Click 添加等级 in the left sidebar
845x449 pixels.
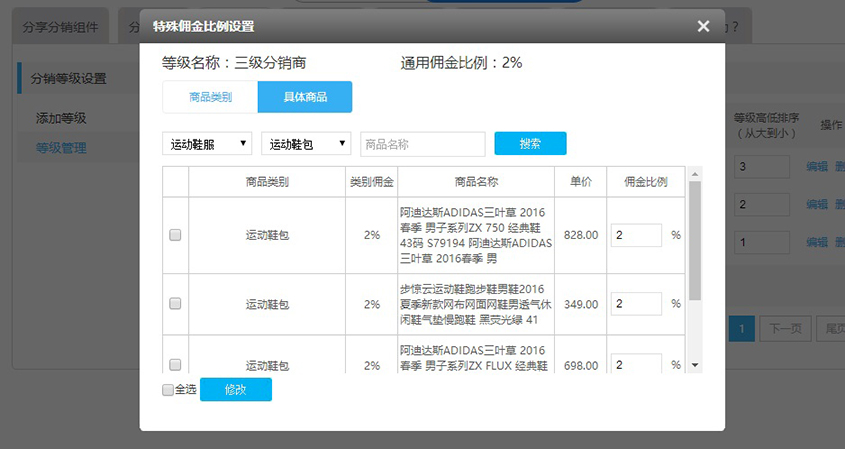click(61, 118)
